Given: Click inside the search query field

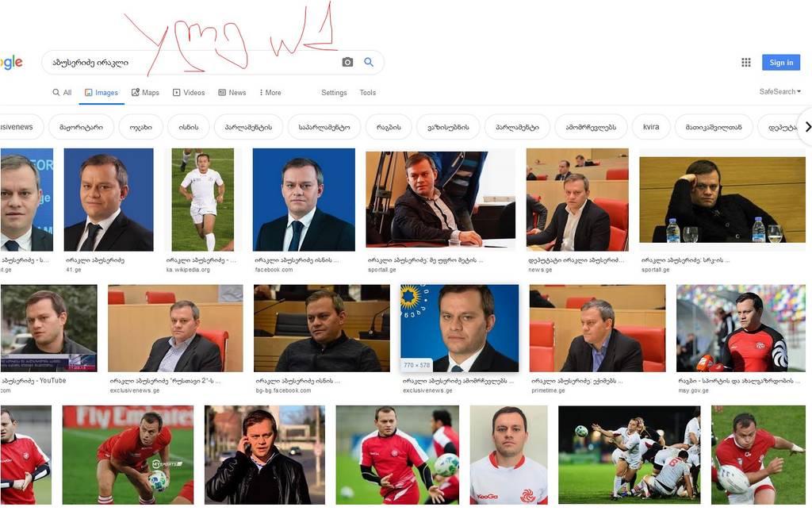Looking at the screenshot, I should [x=192, y=62].
